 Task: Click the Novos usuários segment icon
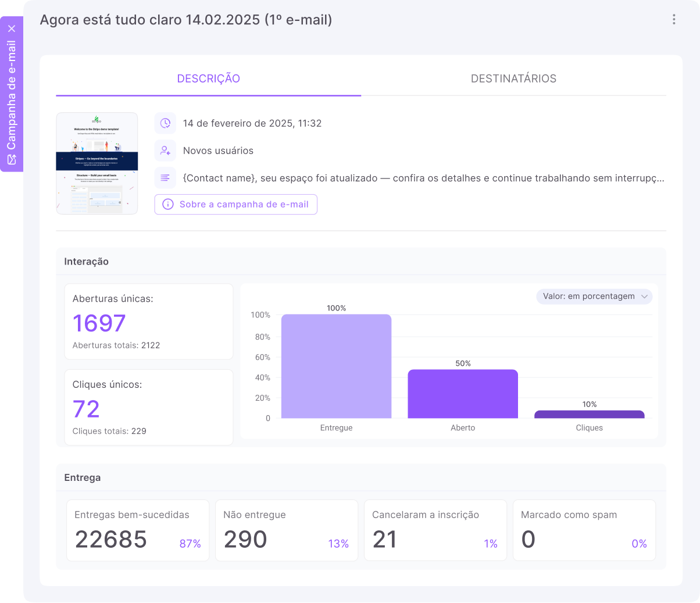[x=165, y=151]
